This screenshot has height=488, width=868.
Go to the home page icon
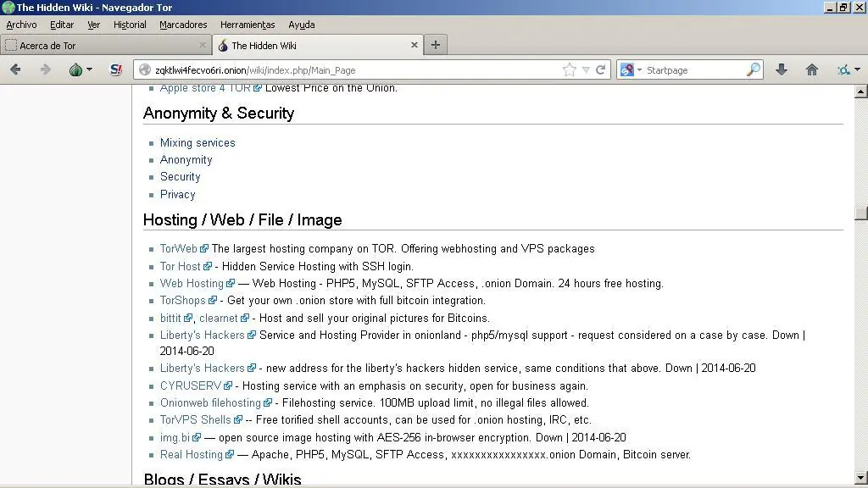(811, 69)
